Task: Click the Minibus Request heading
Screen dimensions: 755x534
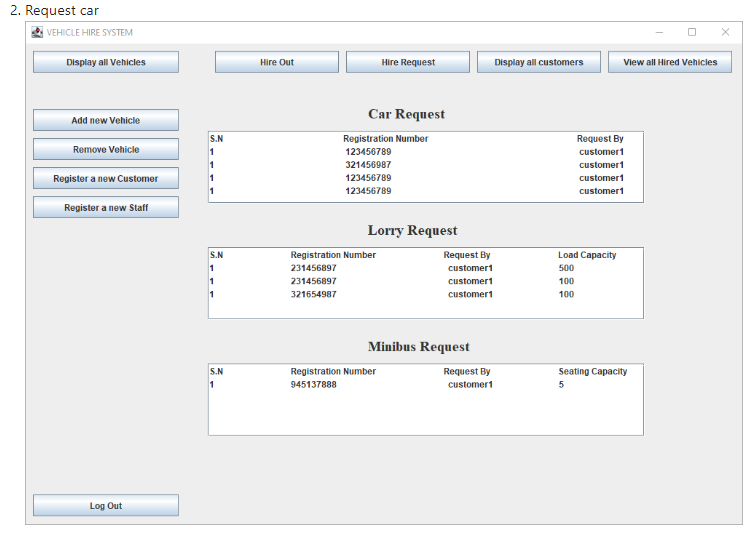Action: point(418,347)
